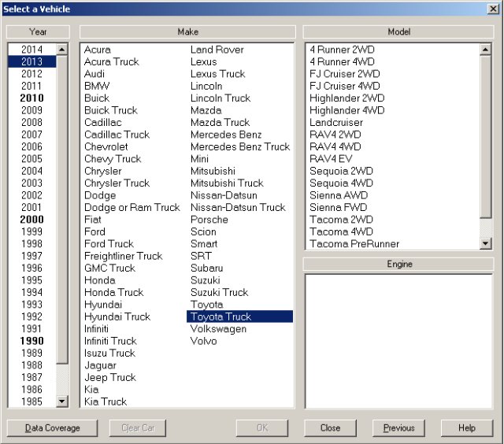Close the Select a Vehicle dialog with X
Screen dimensions: 504x444
pos(493,9)
